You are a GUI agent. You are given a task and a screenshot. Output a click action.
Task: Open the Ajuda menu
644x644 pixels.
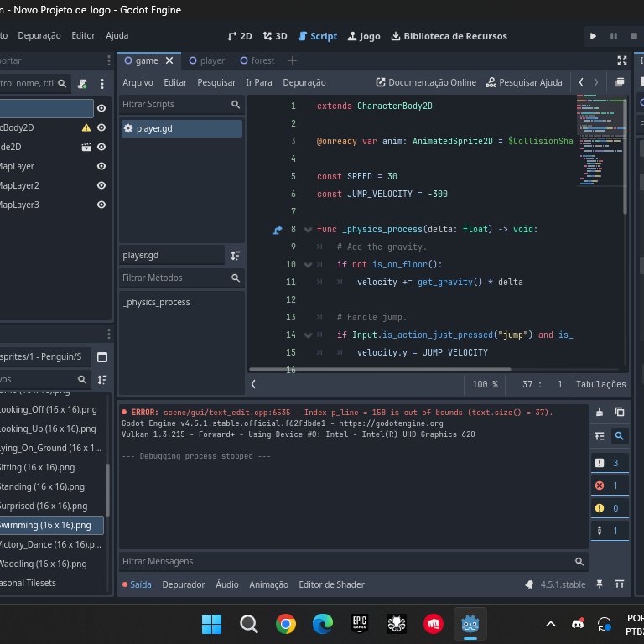[x=117, y=36]
